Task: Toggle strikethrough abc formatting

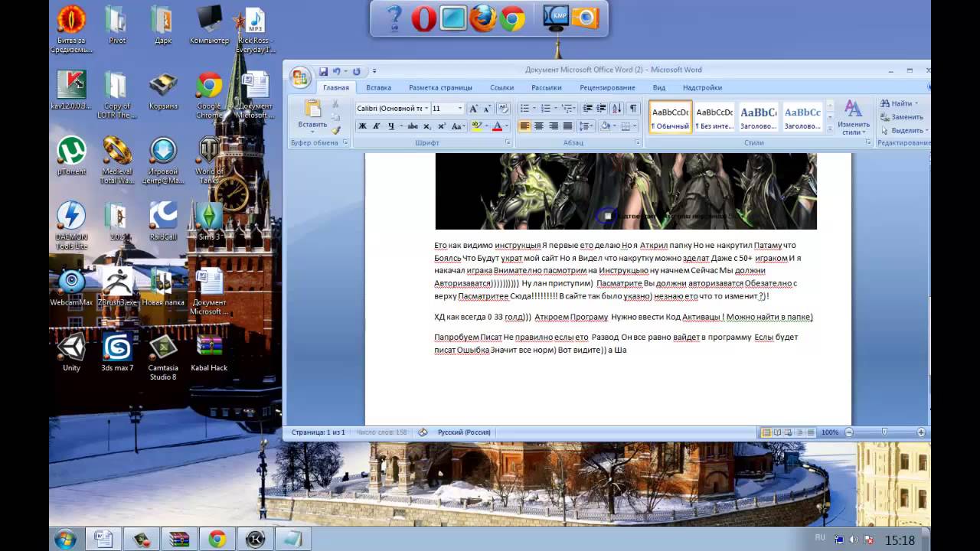Action: [413, 126]
